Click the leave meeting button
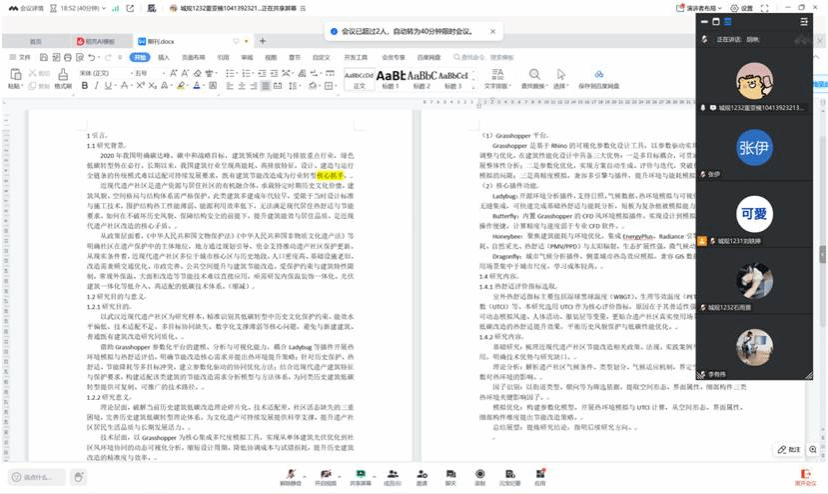Image resolution: width=828 pixels, height=494 pixels. 805,477
